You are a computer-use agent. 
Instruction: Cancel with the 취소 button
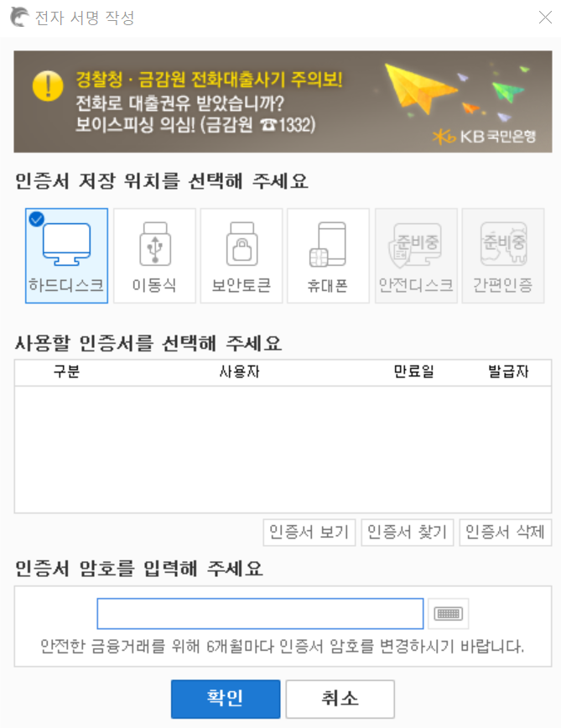(340, 699)
